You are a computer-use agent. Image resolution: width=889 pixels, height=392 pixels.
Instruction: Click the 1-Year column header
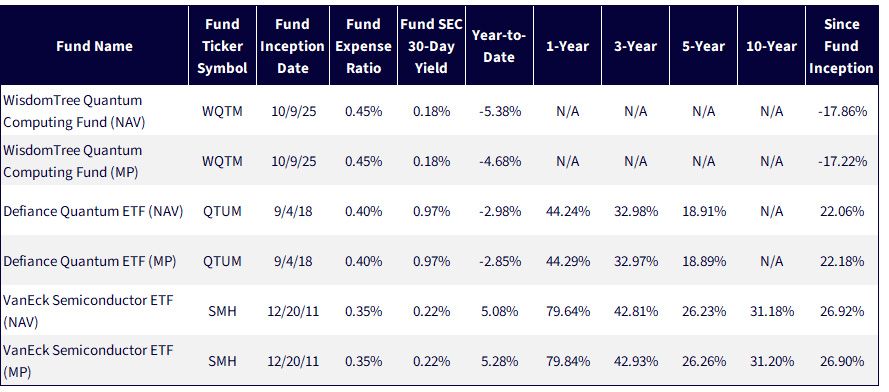click(567, 47)
